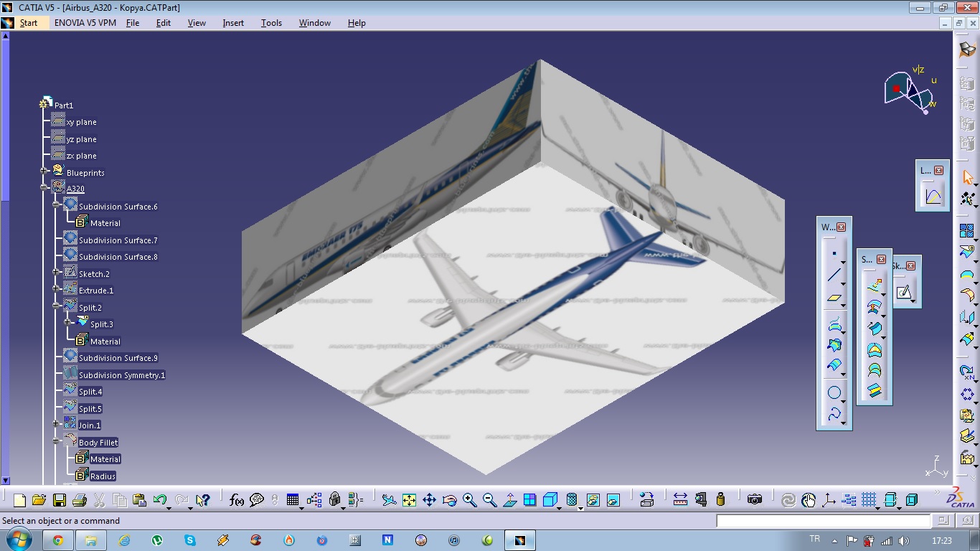Select the Line tool in wireframe toolbar
Screen dimensions: 980x551
coord(834,275)
